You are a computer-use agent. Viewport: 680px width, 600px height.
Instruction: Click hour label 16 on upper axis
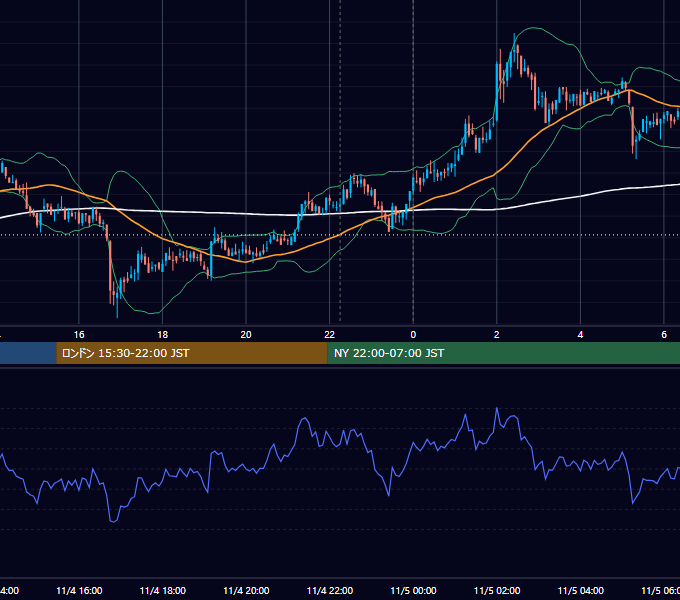pyautogui.click(x=79, y=335)
